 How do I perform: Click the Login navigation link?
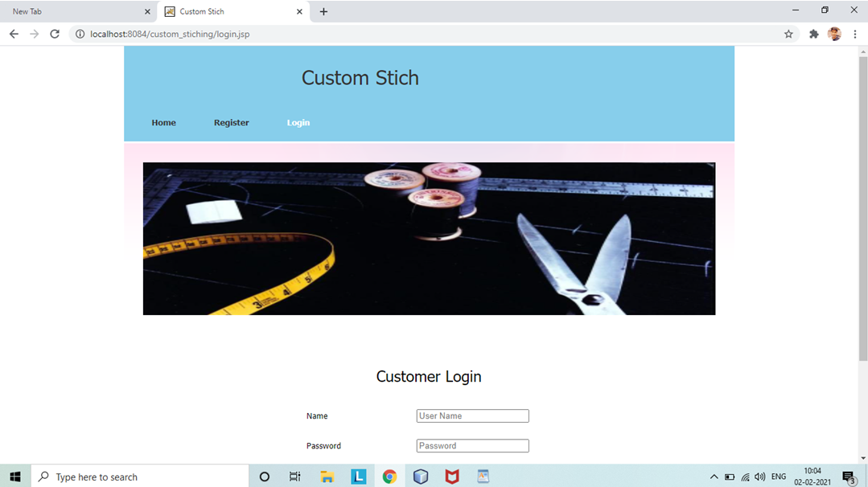298,123
